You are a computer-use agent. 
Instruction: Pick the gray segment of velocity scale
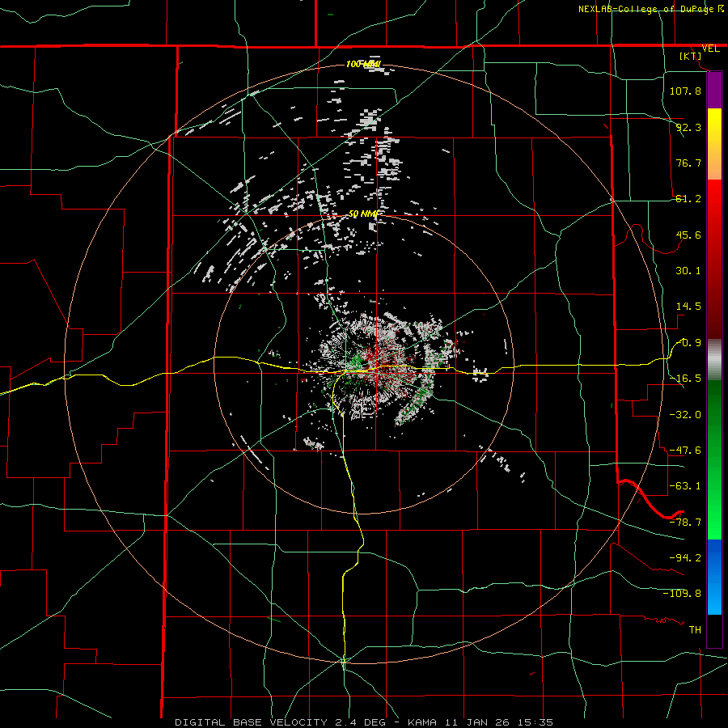click(x=714, y=360)
